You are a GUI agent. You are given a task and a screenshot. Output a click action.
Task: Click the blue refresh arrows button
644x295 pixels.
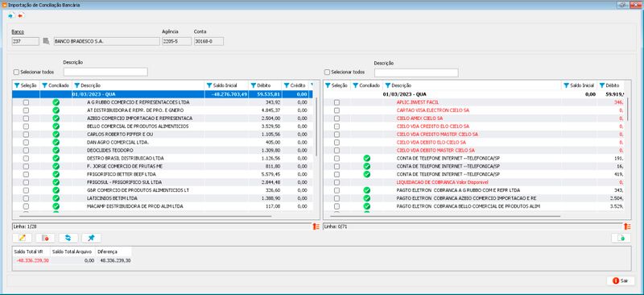(68, 238)
